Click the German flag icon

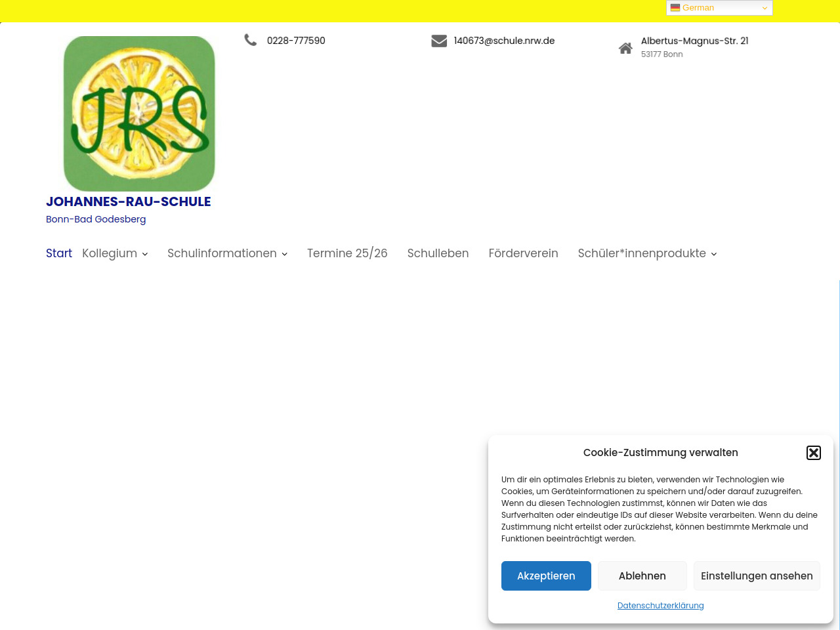[x=675, y=8]
